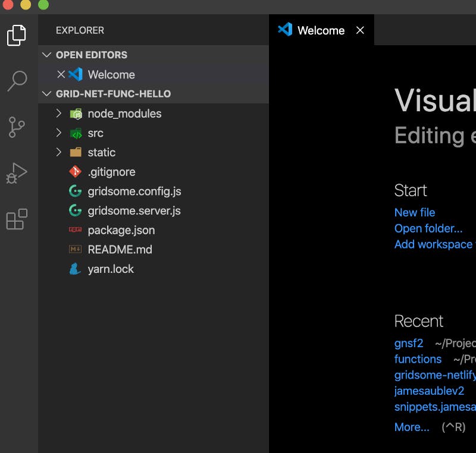Click the markdown icon beside README.md
This screenshot has height=453, width=476.
tap(76, 249)
